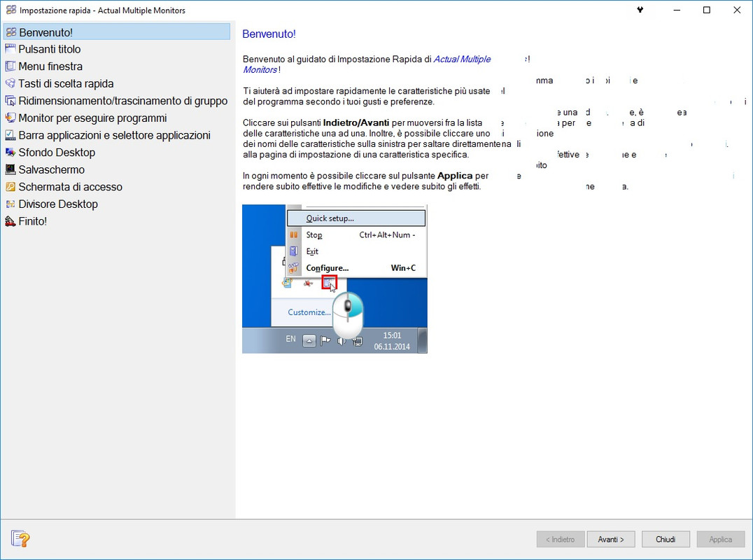Click the Monitor per eseguire programmi icon
Screen dimensions: 753x560
coord(10,118)
